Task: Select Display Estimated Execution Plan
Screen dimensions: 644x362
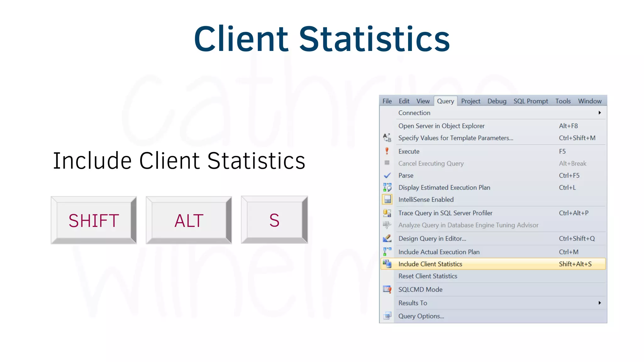Action: (x=493, y=187)
